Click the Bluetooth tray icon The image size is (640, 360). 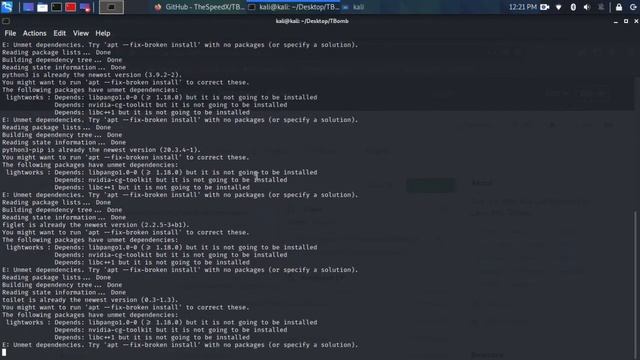tap(573, 7)
